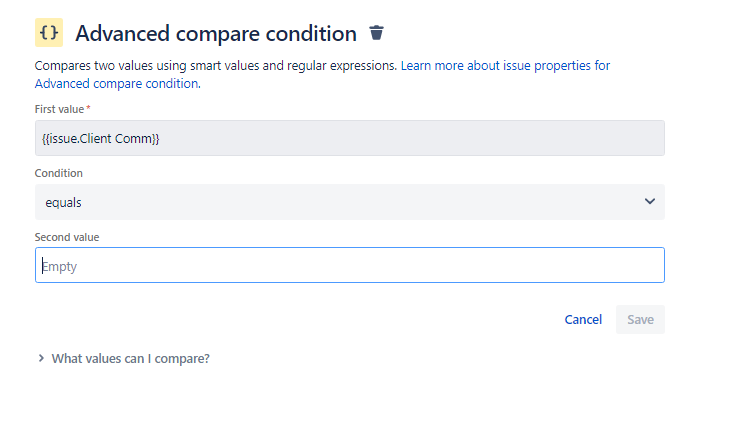Save the advanced compare condition
The image size is (737, 428).
point(640,319)
